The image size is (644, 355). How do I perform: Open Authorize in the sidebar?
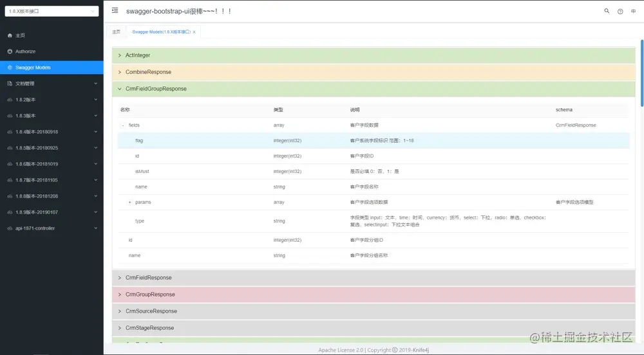(52, 51)
